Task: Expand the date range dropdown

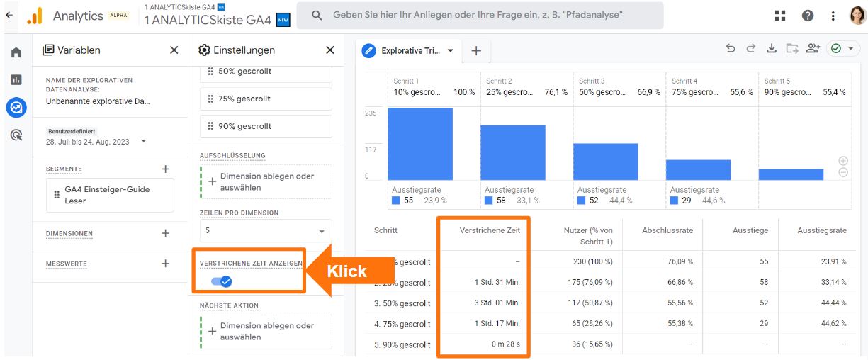Action: point(144,142)
